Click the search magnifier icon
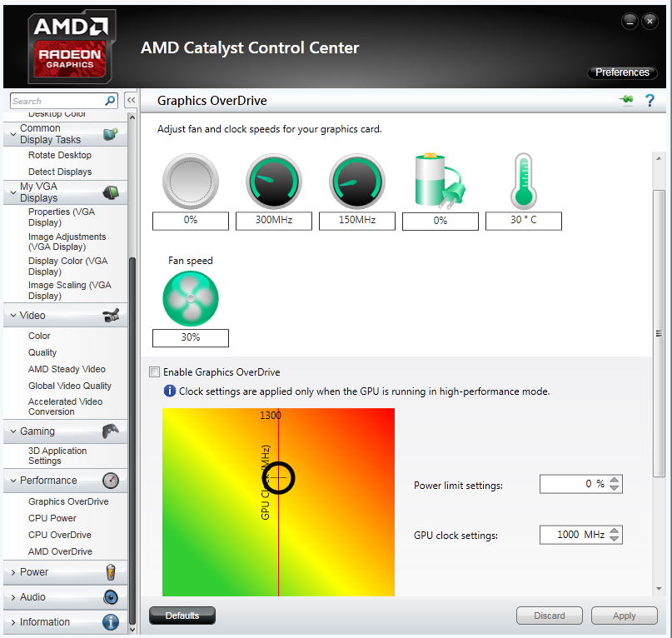 tap(110, 101)
